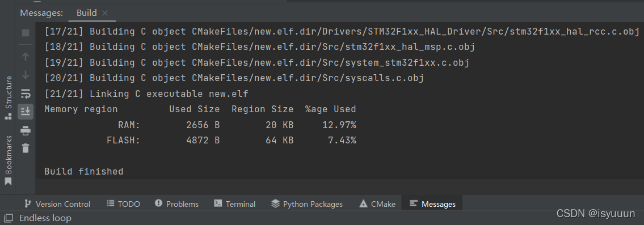Viewport: 644px width, 225px height.
Task: Open the Bookmarks side panel
Action: pos(8,160)
